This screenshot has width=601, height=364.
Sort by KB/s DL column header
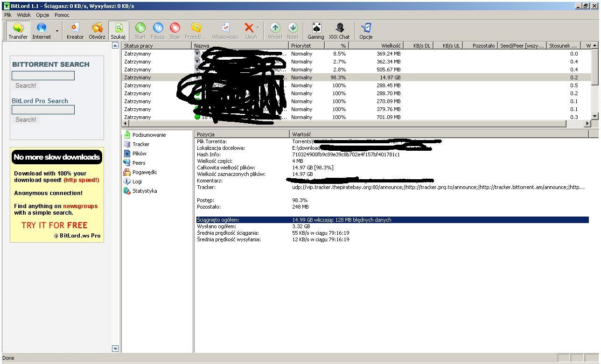[418, 46]
